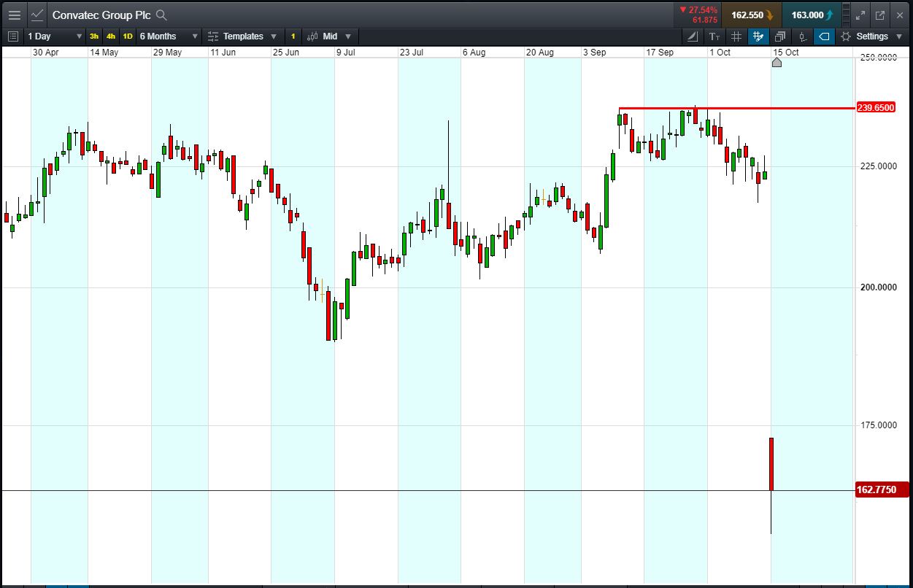Click the 225.0000 price axis label
The height and width of the screenshot is (588, 913).
click(x=879, y=166)
